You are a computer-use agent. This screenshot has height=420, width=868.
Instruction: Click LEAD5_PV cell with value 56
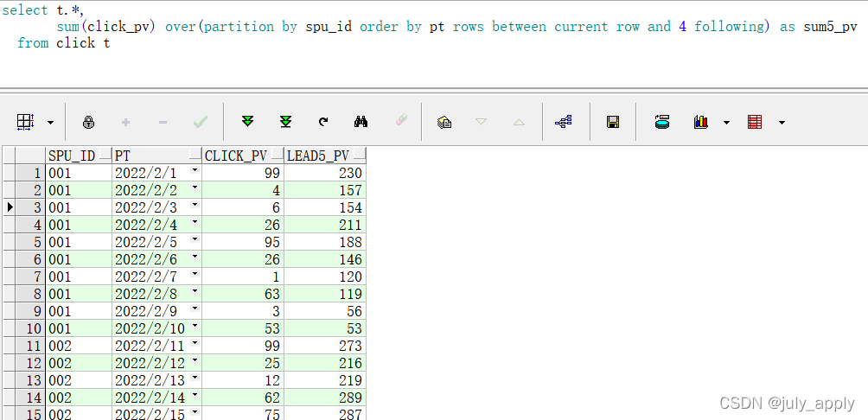point(325,311)
